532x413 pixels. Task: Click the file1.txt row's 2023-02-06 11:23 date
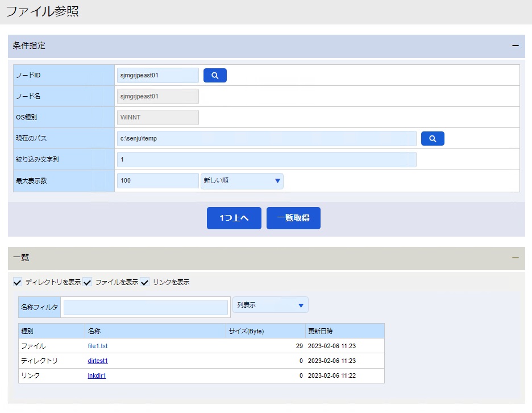click(332, 346)
